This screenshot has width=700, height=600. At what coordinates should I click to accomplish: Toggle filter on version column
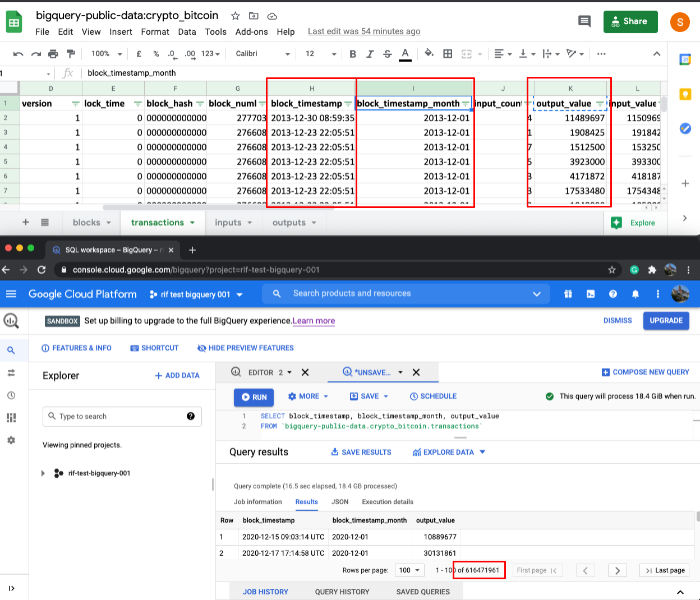point(75,104)
